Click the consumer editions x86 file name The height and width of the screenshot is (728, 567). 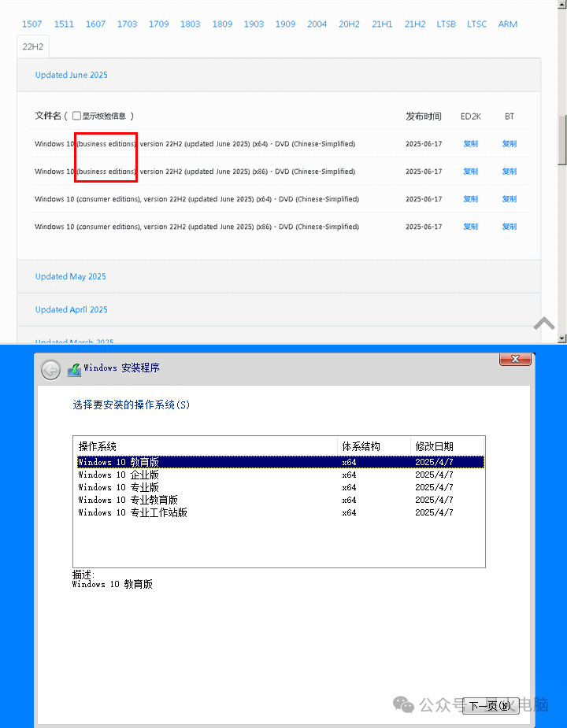click(197, 227)
